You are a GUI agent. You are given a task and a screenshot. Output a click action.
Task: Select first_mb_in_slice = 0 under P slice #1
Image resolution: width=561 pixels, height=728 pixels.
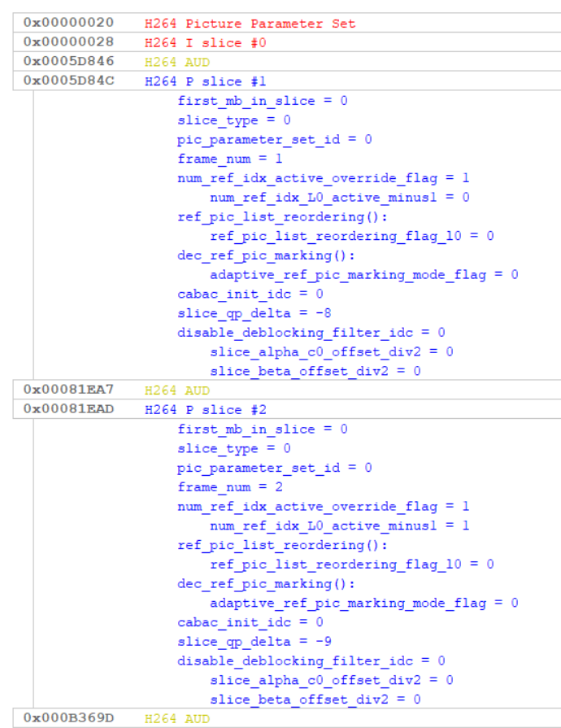pos(263,101)
